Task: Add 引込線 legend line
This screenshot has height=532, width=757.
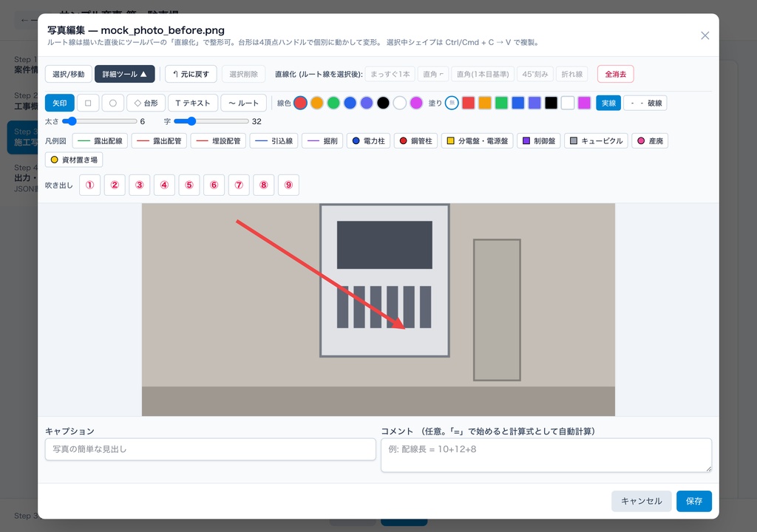Action: (274, 141)
